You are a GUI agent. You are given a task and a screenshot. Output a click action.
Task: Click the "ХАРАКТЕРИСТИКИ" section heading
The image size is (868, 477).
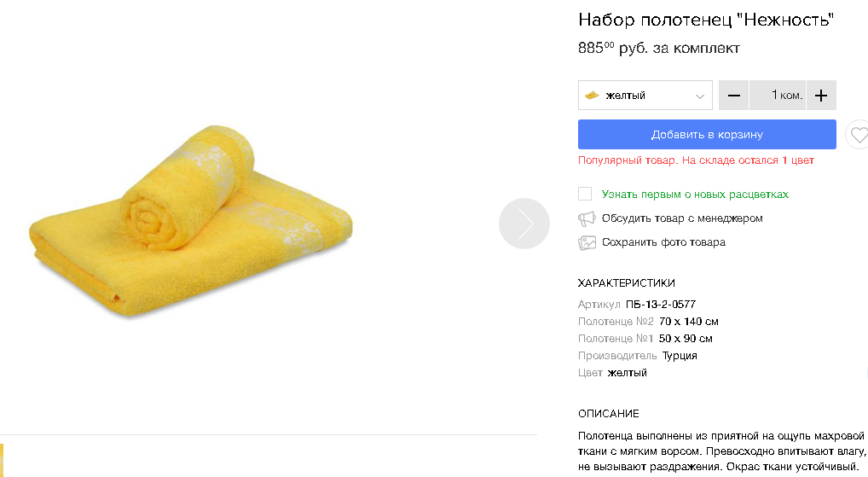click(626, 283)
